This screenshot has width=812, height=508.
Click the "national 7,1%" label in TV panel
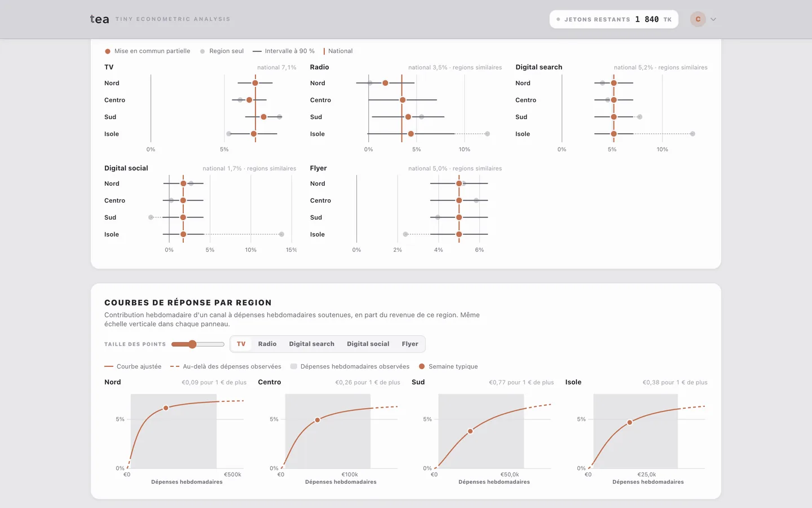(277, 67)
